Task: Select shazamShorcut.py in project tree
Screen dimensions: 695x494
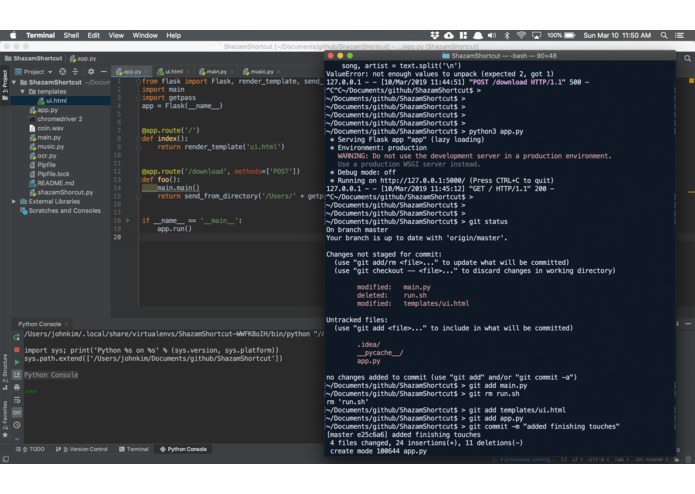Action: (x=61, y=192)
